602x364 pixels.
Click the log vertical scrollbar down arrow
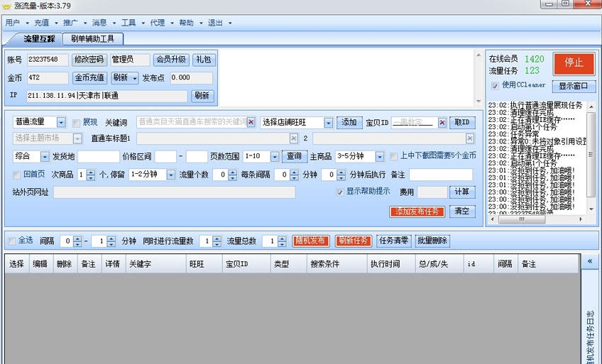(591, 209)
